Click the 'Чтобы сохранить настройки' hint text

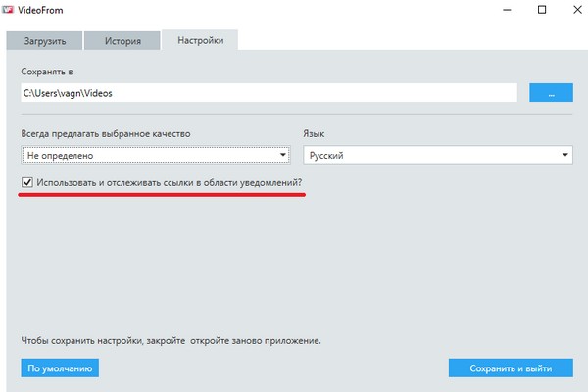click(x=171, y=341)
